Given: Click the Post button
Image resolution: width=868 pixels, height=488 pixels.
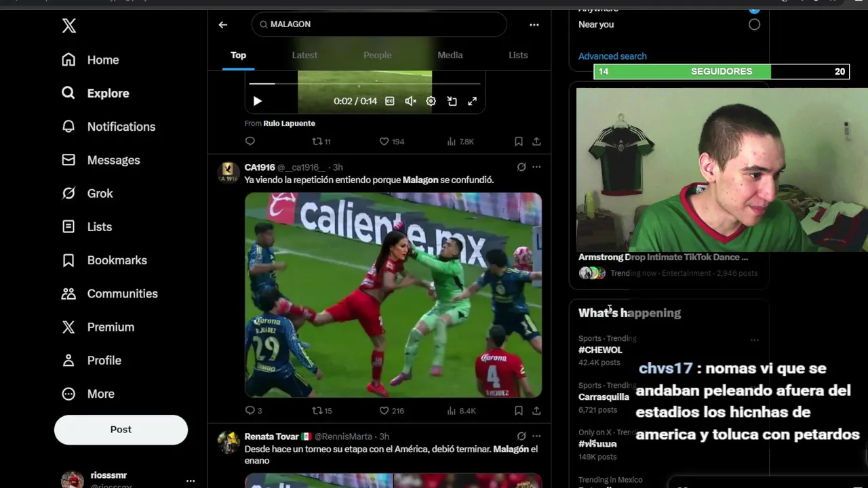Looking at the screenshot, I should pos(121,430).
